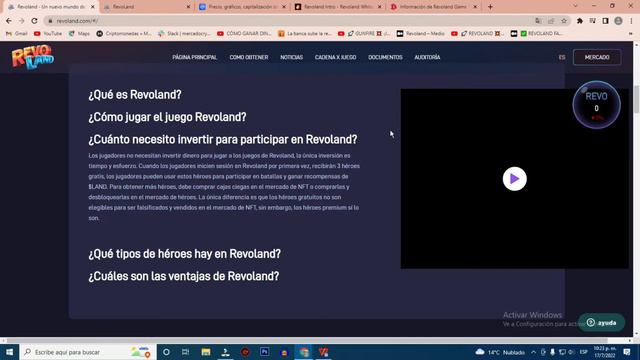Open the notifications action center icon
The width and height of the screenshot is (640, 360).
coord(627,352)
